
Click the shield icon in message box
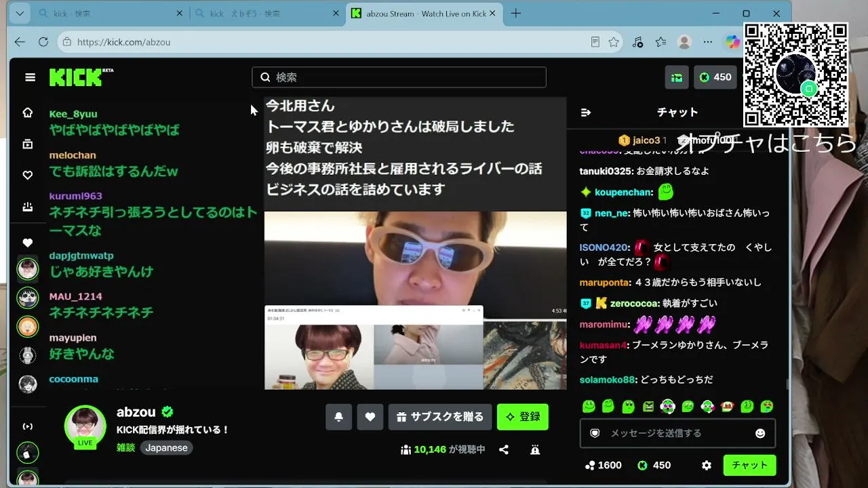(595, 433)
